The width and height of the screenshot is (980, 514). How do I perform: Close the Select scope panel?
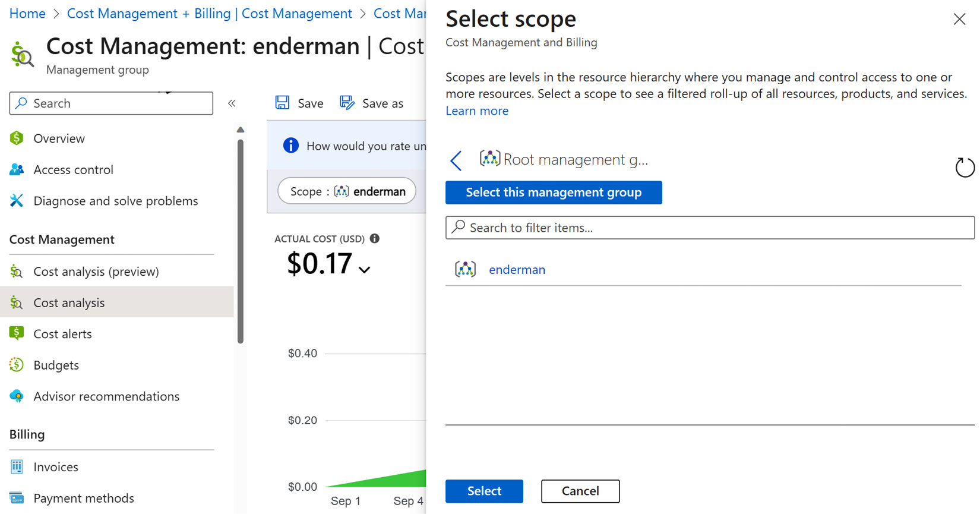pos(959,20)
